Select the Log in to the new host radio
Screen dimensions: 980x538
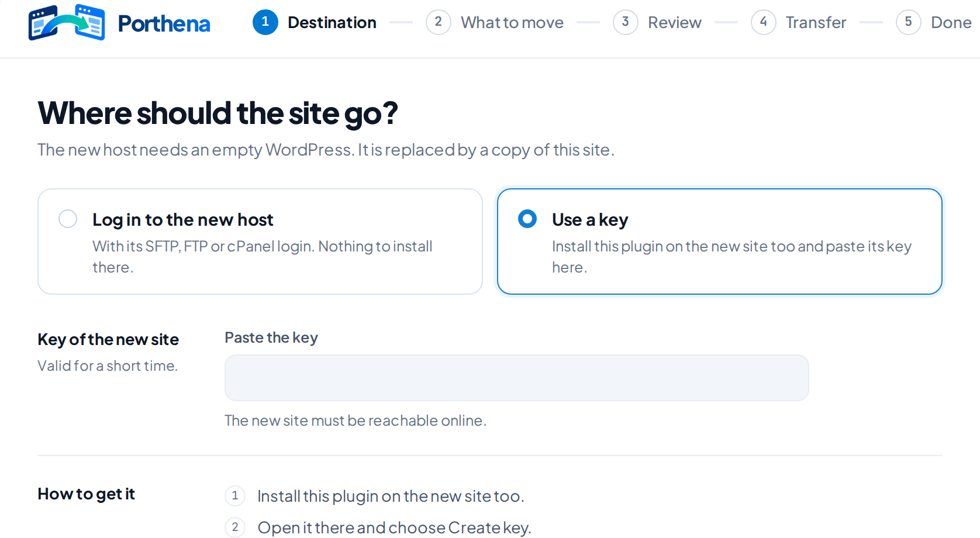68,219
